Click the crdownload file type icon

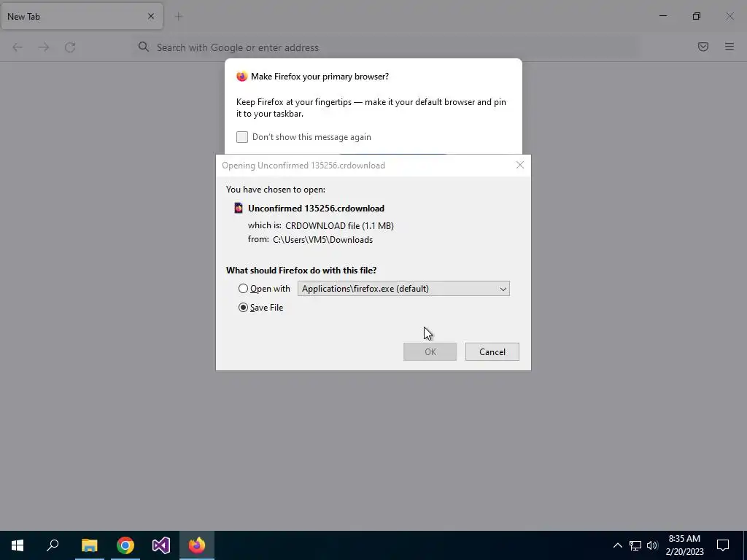point(239,208)
